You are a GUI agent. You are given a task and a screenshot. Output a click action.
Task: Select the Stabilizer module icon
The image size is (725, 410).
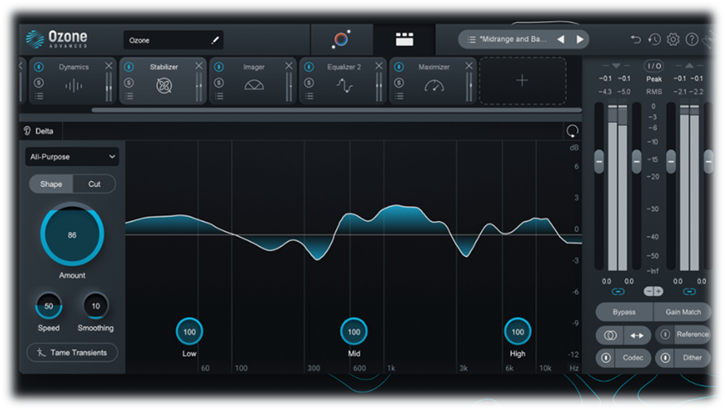pos(164,86)
